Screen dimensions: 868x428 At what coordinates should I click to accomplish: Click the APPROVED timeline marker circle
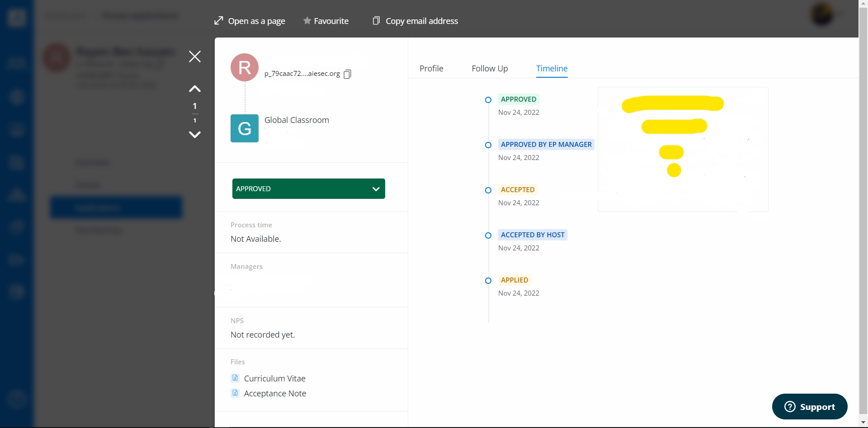click(488, 100)
